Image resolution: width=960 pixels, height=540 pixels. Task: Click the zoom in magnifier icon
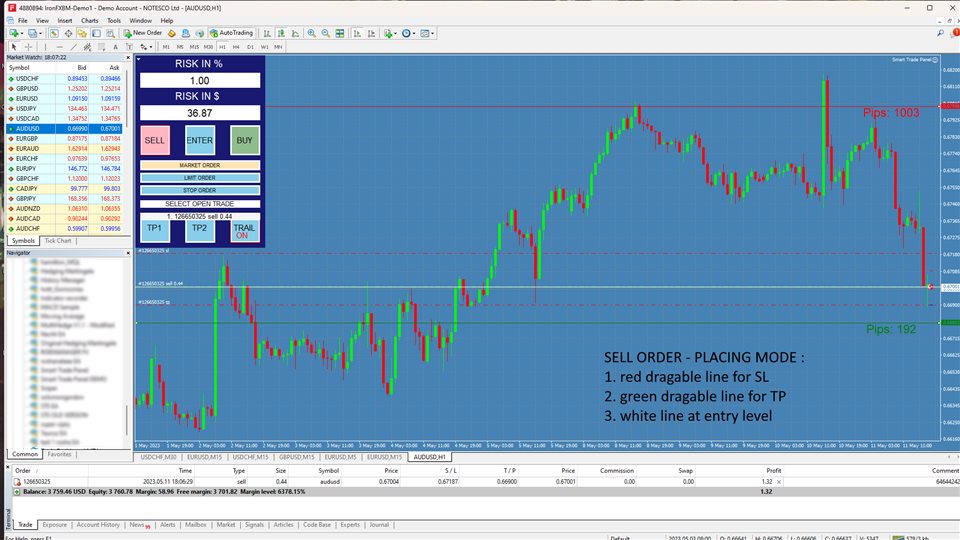311,33
